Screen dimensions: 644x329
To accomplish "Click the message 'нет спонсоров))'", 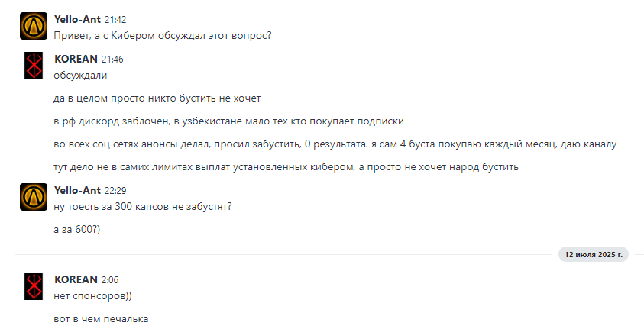I will (x=92, y=295).
